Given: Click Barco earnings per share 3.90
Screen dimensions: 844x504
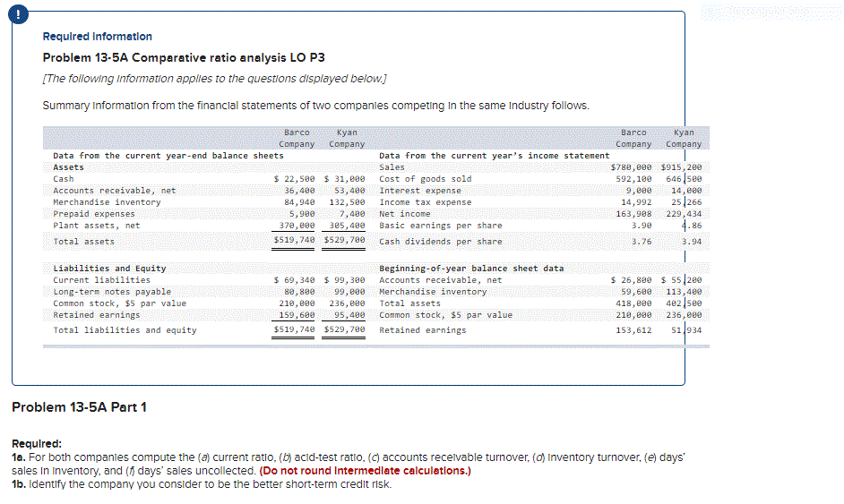Looking at the screenshot, I should point(642,226).
